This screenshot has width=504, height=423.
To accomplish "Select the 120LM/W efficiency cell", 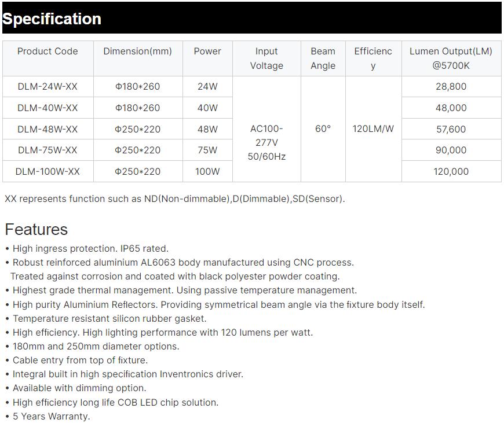I will [373, 129].
